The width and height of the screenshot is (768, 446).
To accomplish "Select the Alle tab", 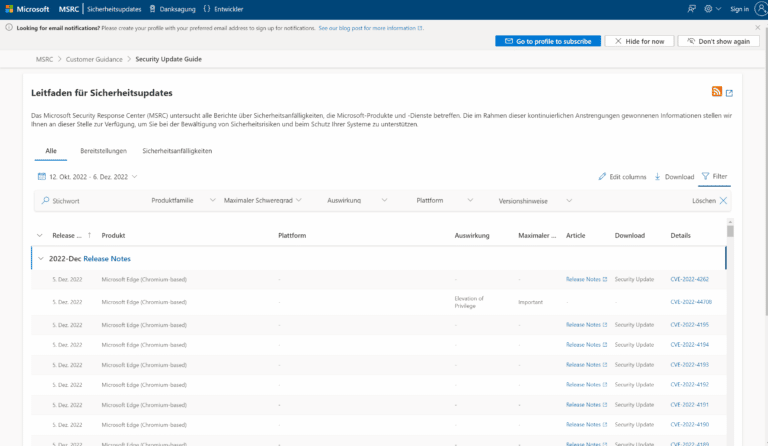I will [x=51, y=151].
